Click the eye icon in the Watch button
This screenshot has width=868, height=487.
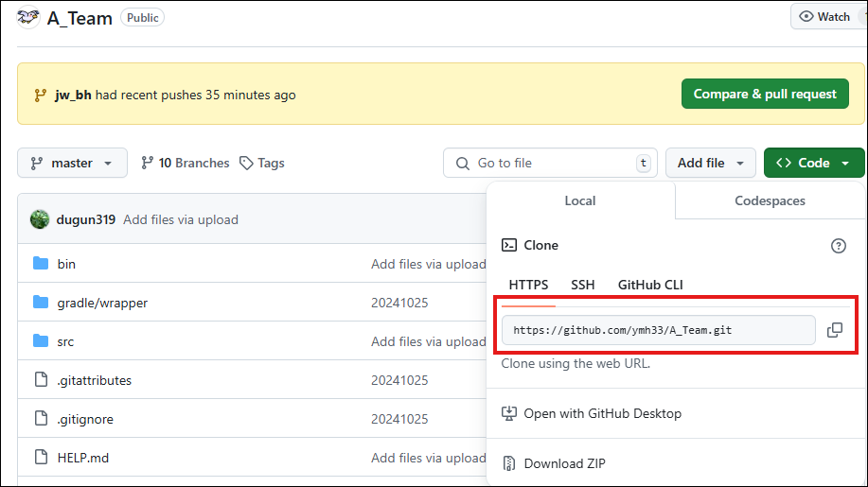point(806,17)
